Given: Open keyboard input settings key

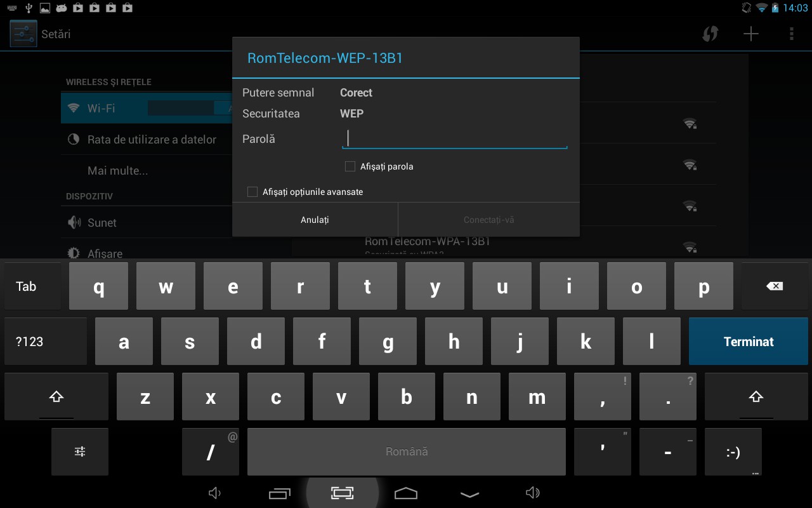Looking at the screenshot, I should pos(80,451).
